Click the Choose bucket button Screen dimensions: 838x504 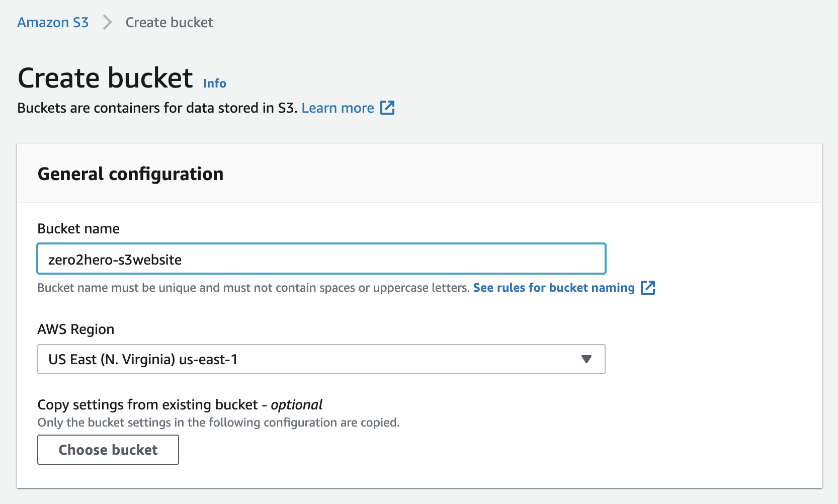coord(108,450)
